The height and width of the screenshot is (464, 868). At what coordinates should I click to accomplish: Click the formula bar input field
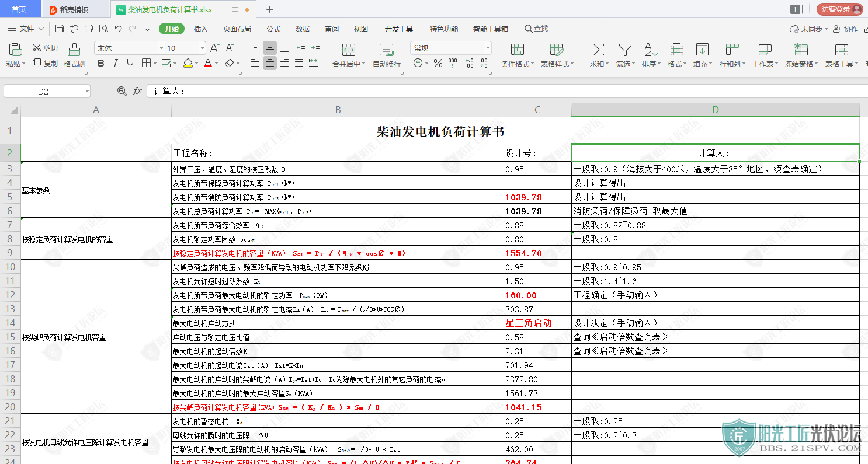point(507,91)
